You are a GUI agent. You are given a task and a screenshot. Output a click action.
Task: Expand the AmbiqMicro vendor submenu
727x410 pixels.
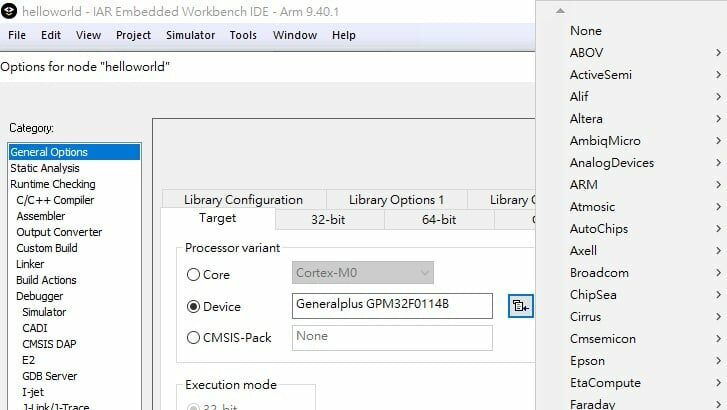click(631, 141)
